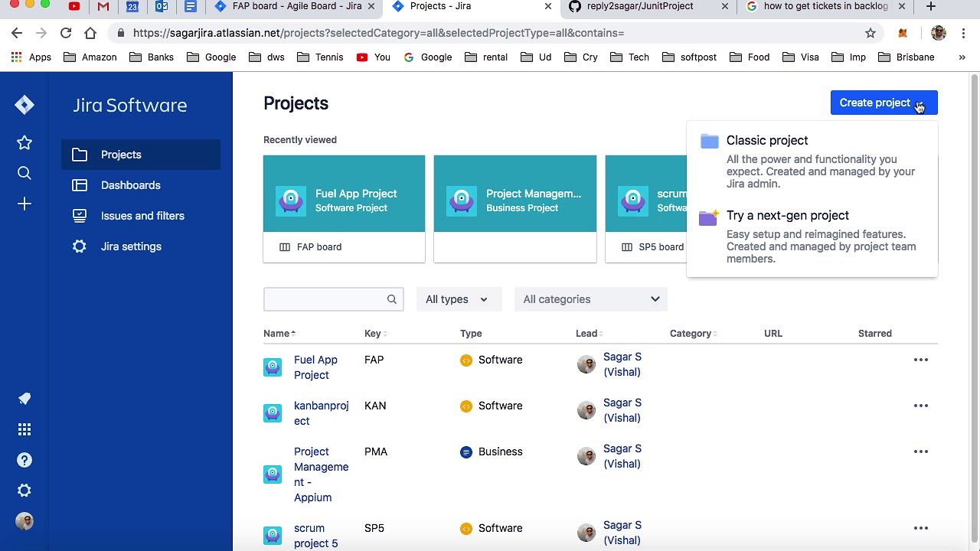Open the SP5 board link on card
Screen dimensions: 980x551
661,247
